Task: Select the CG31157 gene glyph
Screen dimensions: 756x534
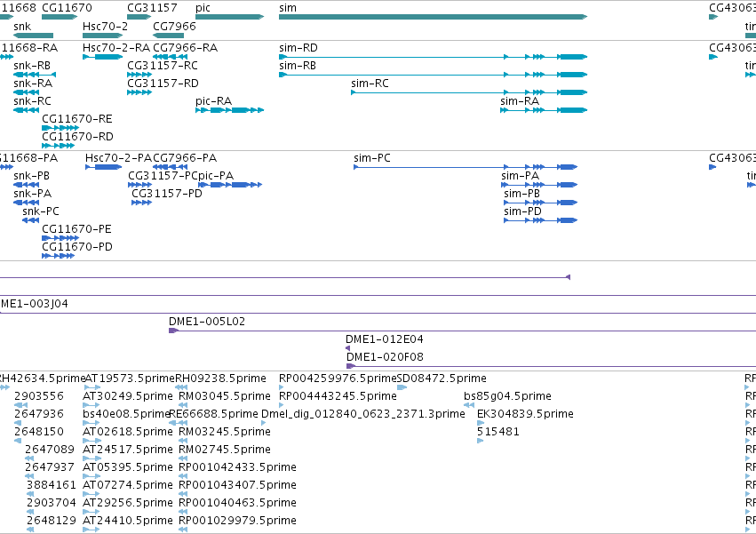Action: (139, 17)
